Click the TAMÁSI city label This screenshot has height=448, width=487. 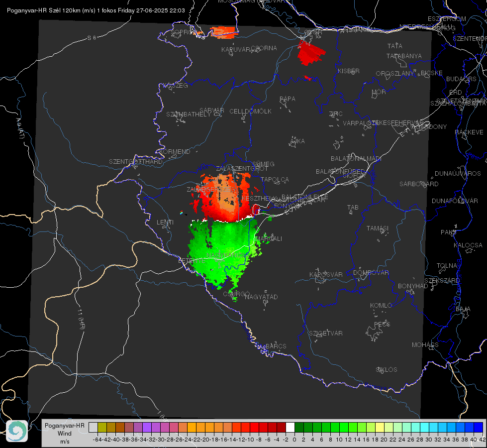378,228
